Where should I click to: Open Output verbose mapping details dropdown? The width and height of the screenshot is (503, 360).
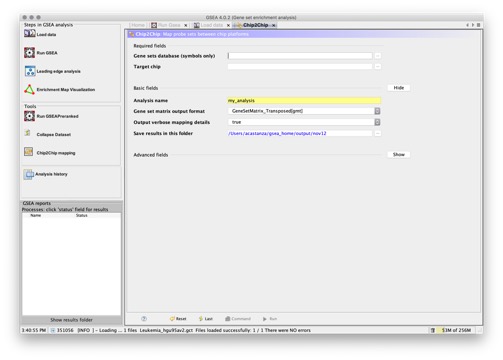pyautogui.click(x=377, y=122)
